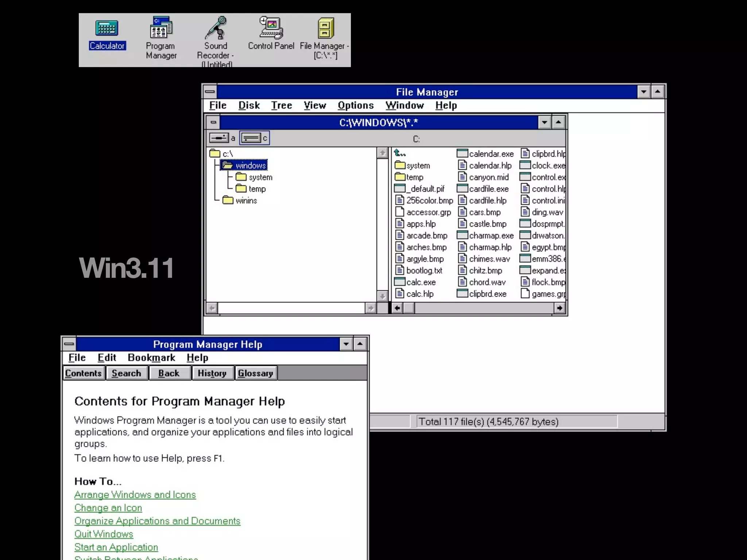The image size is (747, 560).
Task: Select the Calculator desktop icon
Action: point(107,35)
